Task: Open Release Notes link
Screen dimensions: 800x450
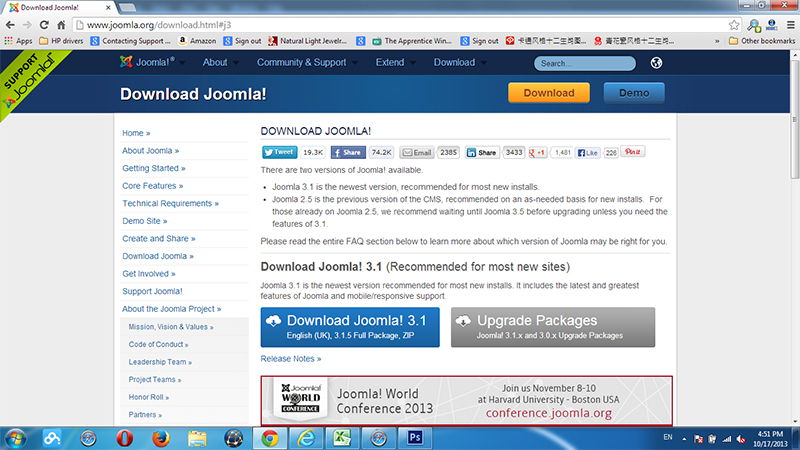Action: pos(291,359)
